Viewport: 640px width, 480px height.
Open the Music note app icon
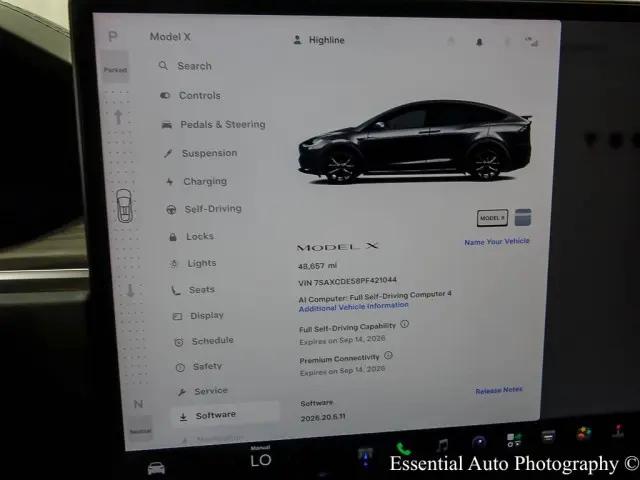[442, 445]
